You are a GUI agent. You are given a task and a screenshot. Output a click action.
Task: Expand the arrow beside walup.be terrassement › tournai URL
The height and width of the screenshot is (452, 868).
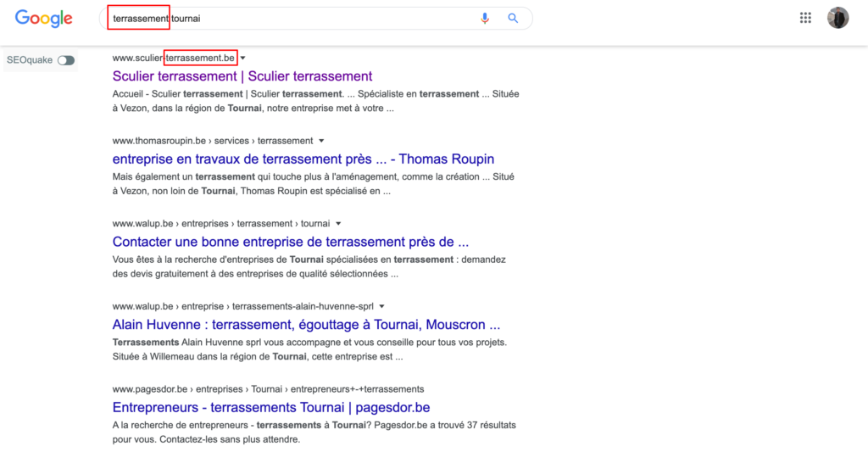(x=338, y=224)
